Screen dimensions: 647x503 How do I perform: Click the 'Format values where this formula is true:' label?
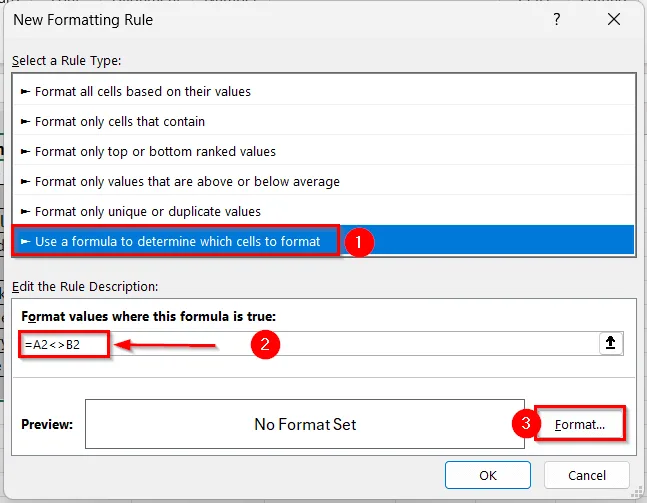click(x=149, y=316)
